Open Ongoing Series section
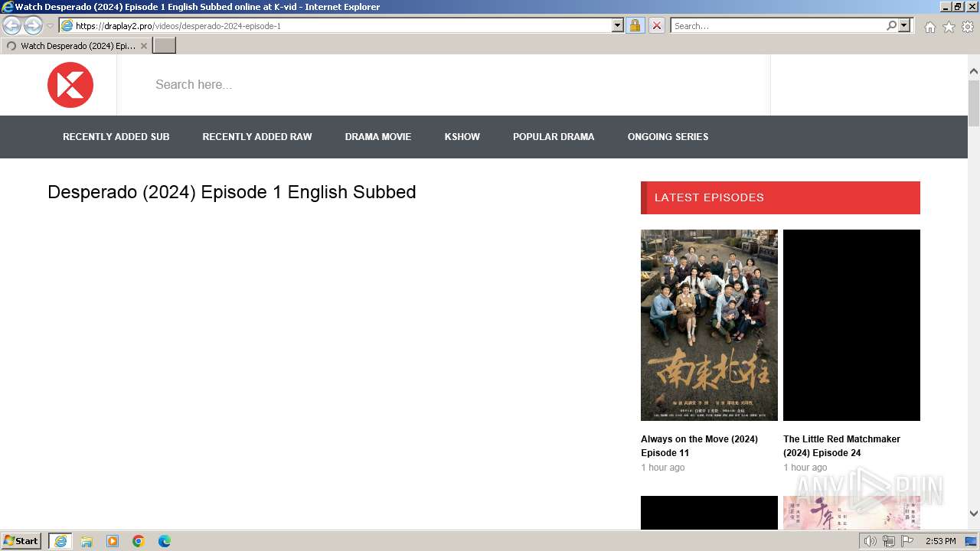Image resolution: width=980 pixels, height=551 pixels. coord(668,137)
